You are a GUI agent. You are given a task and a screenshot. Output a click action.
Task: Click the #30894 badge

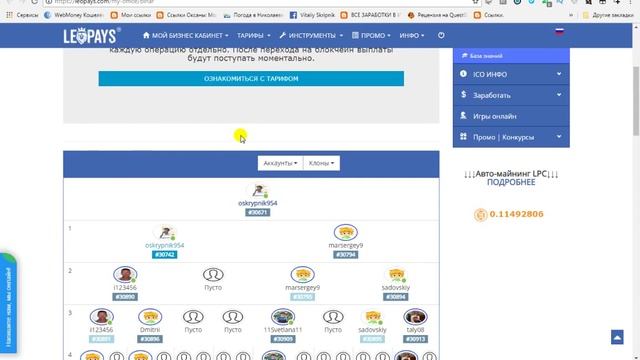396,297
